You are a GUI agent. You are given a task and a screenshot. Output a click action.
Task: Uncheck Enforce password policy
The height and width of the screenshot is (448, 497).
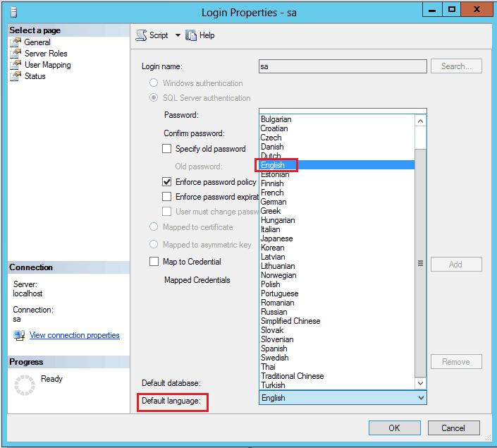tap(166, 182)
